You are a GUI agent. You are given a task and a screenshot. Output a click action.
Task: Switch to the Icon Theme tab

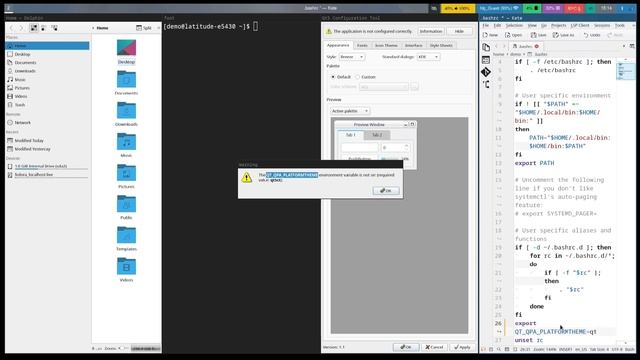386,45
